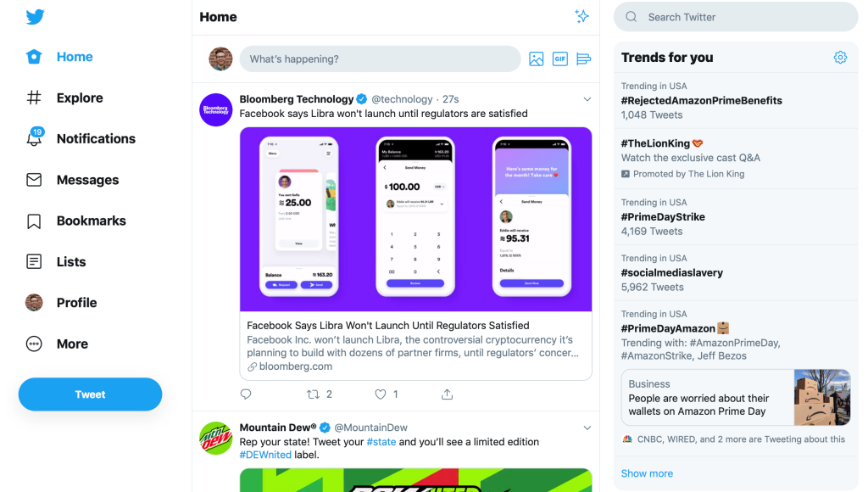The image size is (868, 492).
Task: Open the More options icon
Action: click(x=34, y=344)
